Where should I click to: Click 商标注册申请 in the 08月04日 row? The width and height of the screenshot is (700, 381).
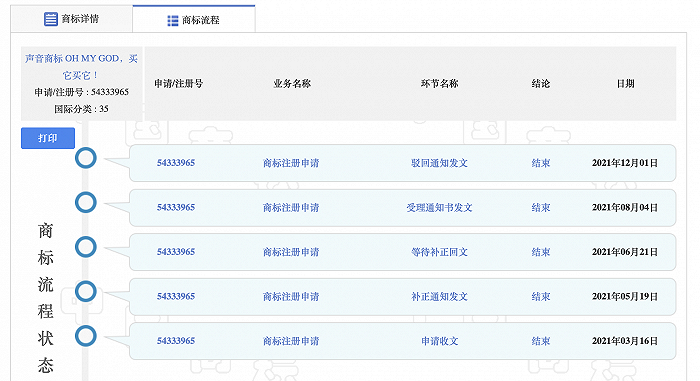click(x=291, y=207)
